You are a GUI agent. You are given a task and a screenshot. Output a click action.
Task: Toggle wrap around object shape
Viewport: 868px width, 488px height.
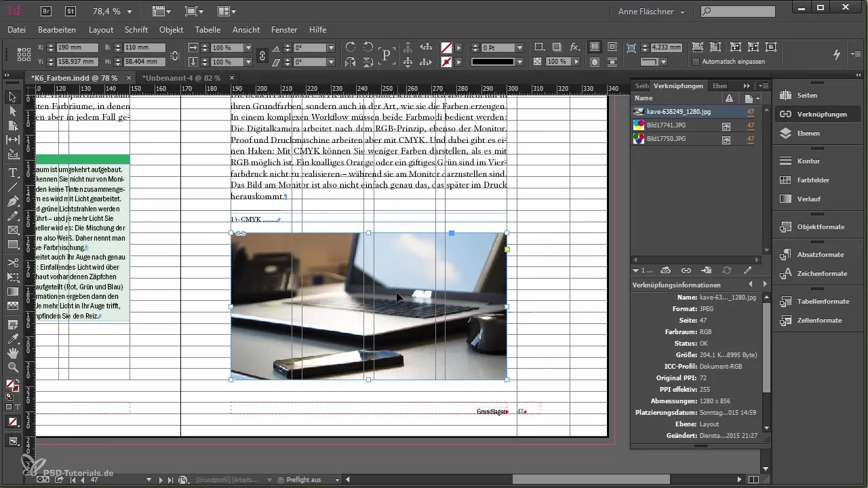pos(595,62)
